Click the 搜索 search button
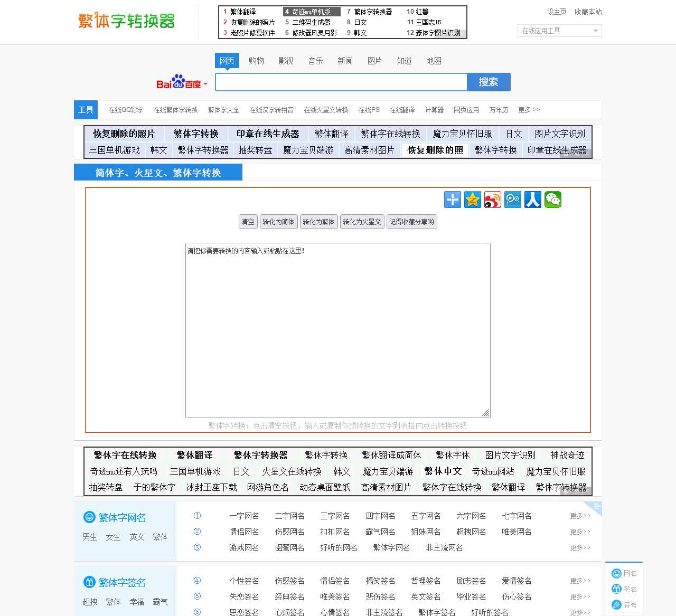676x616 pixels. tap(489, 82)
